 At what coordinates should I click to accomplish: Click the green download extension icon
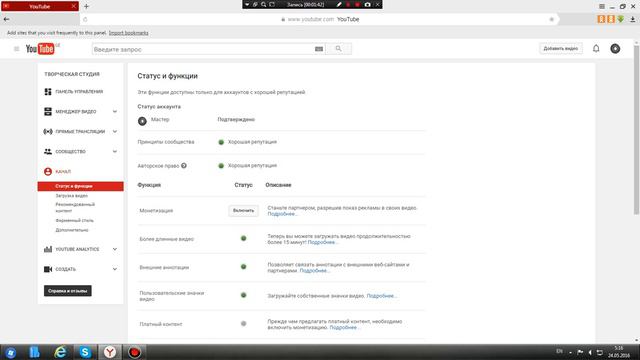point(620,19)
